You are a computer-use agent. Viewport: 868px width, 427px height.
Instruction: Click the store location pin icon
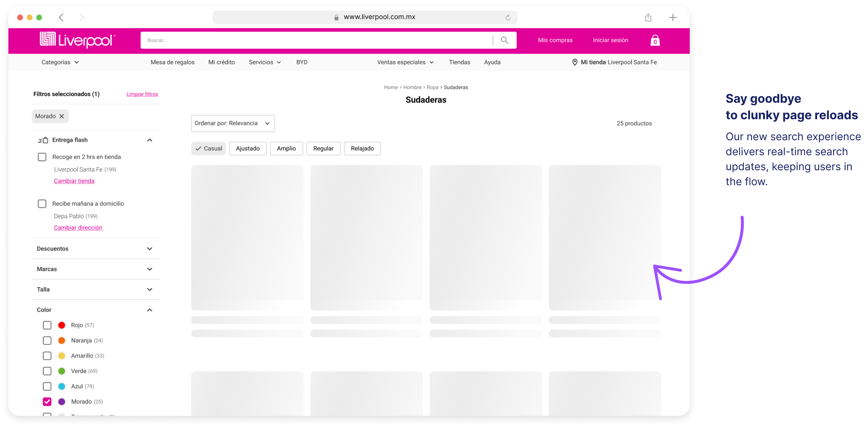[x=574, y=62]
